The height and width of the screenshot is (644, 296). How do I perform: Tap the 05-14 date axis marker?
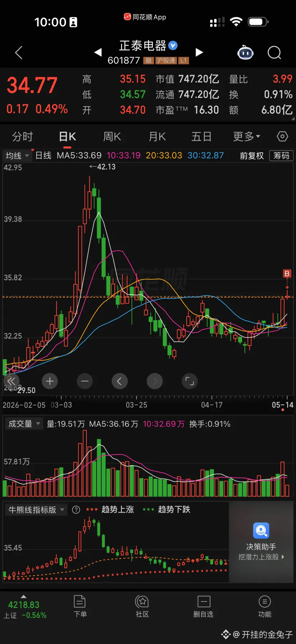tap(282, 405)
